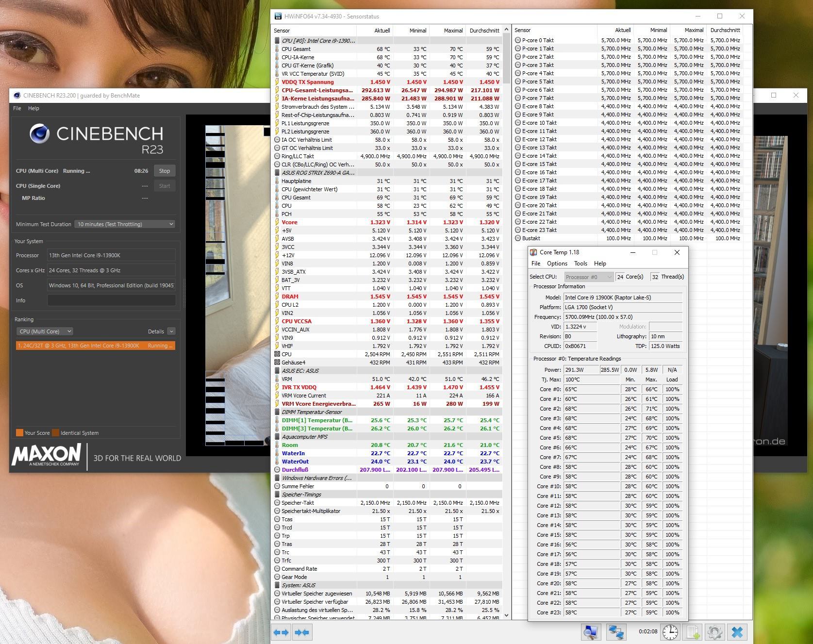The image size is (813, 644).
Task: Click the ASUS ROG STRIX Z690-A chip icon
Action: pos(277,173)
